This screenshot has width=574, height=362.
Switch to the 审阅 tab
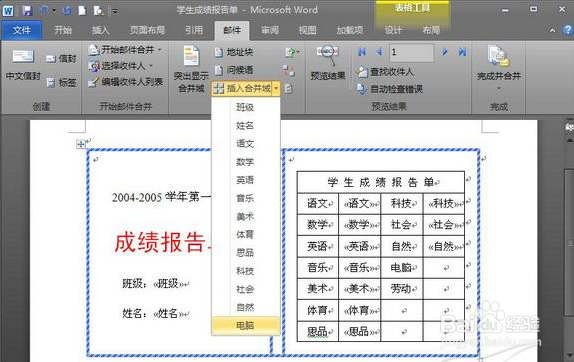point(270,30)
